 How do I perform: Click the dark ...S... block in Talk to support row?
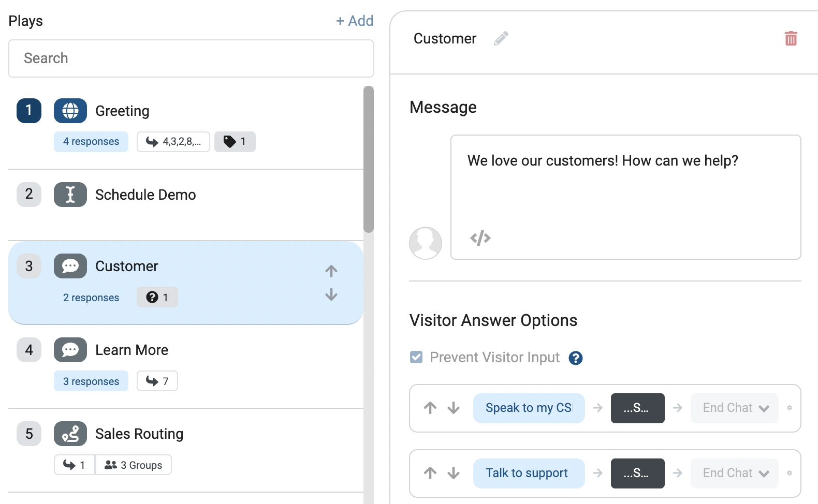click(x=637, y=473)
